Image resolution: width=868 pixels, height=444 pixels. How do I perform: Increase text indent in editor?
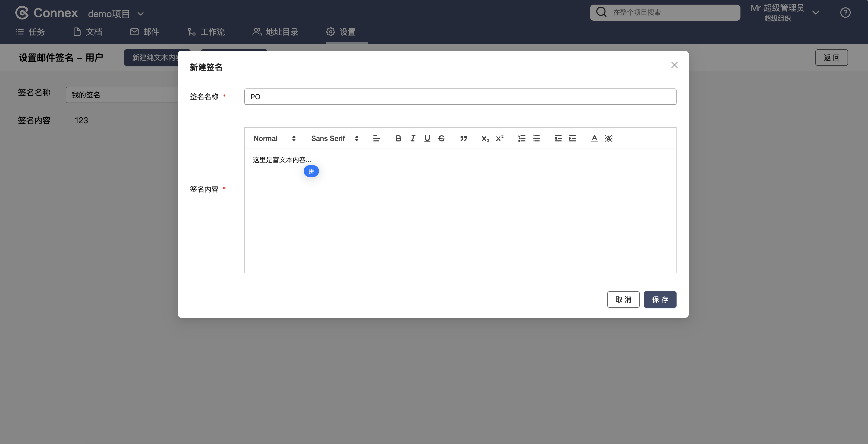(x=573, y=138)
